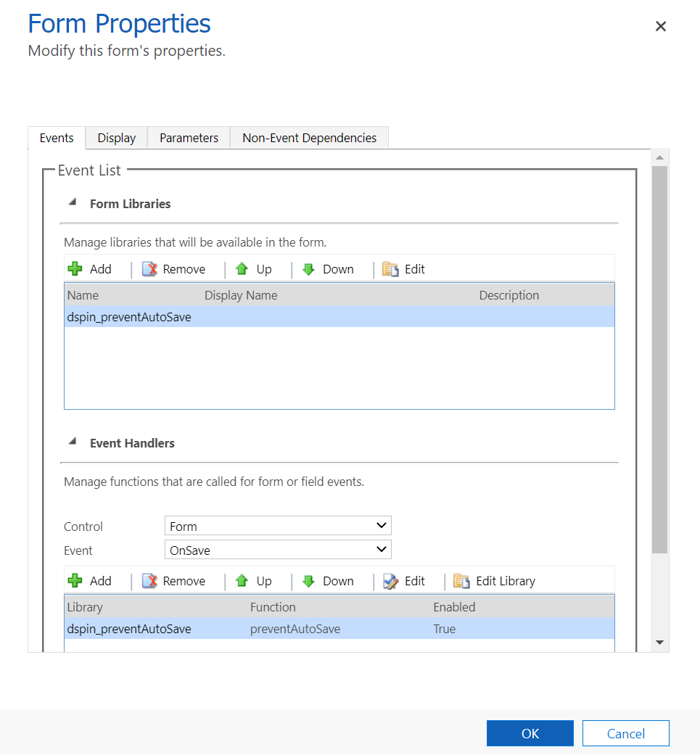Click the Remove icon in Form Libraries toolbar
This screenshot has height=755, width=700.
(149, 268)
